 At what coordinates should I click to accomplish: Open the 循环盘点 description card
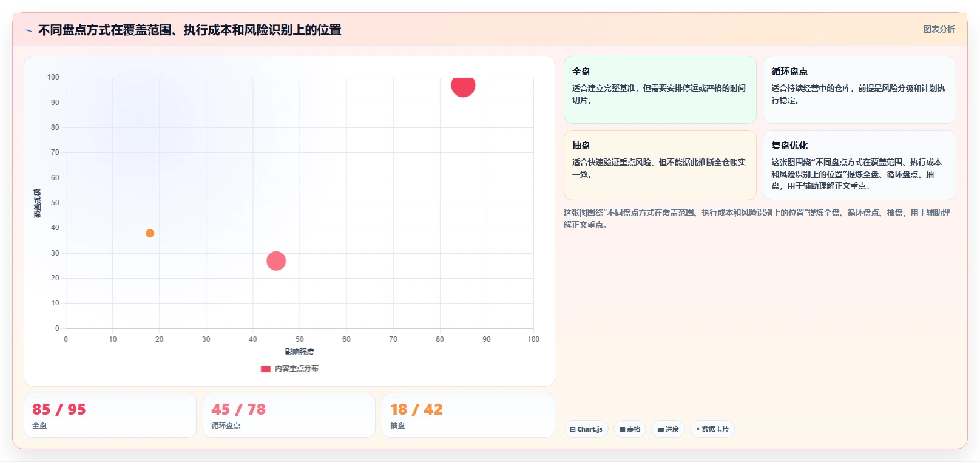point(859,90)
